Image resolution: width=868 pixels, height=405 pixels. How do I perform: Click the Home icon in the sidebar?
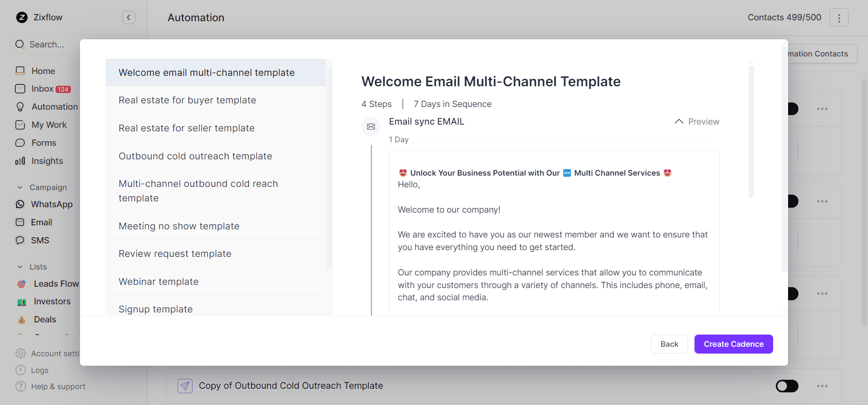[x=20, y=71]
